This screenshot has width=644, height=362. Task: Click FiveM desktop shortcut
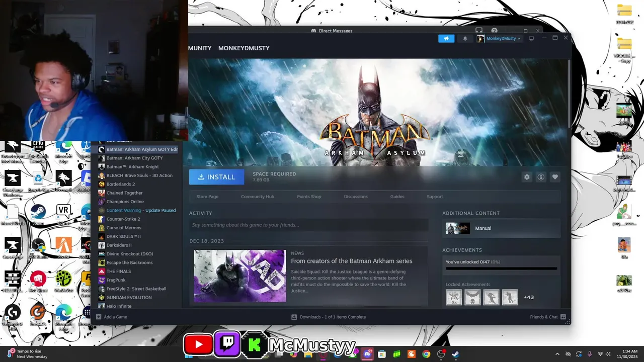click(x=63, y=247)
